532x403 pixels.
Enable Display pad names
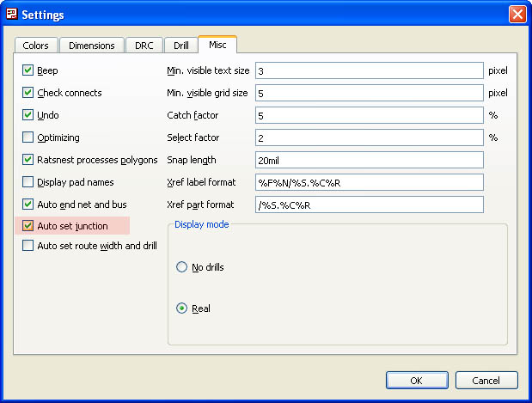tap(28, 182)
